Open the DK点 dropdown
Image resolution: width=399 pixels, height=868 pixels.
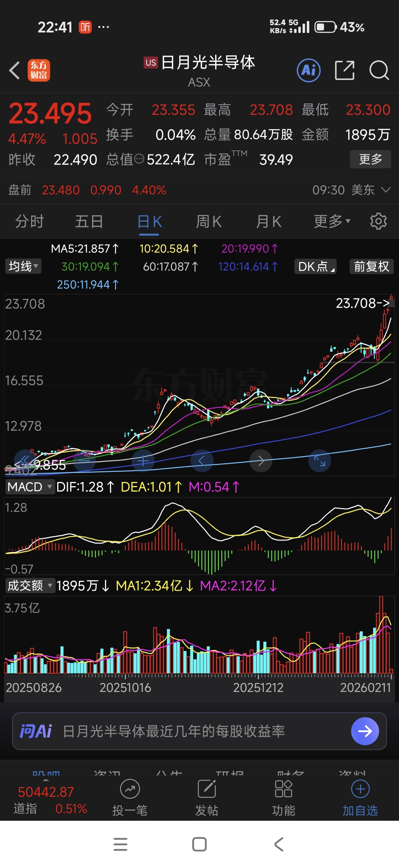[x=316, y=266]
